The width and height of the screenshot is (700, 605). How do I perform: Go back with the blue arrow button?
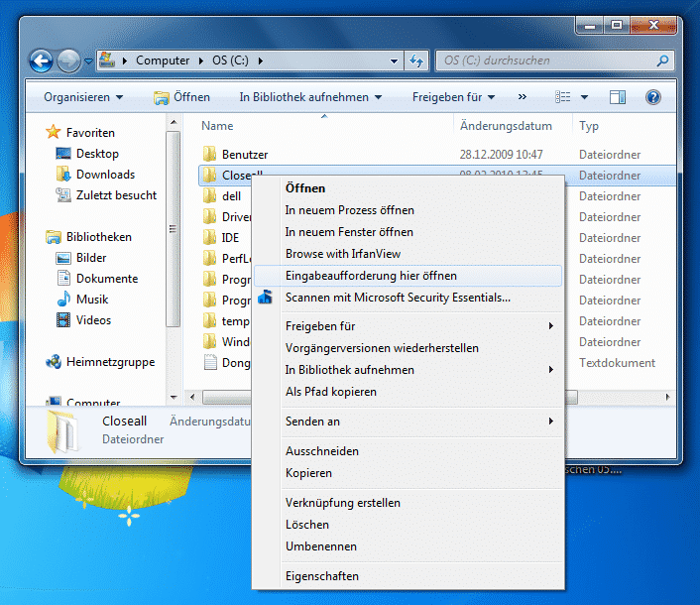coord(41,60)
